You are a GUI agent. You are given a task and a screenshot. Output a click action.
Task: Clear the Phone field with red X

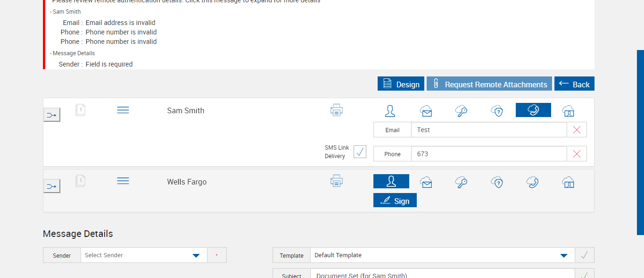click(x=577, y=154)
